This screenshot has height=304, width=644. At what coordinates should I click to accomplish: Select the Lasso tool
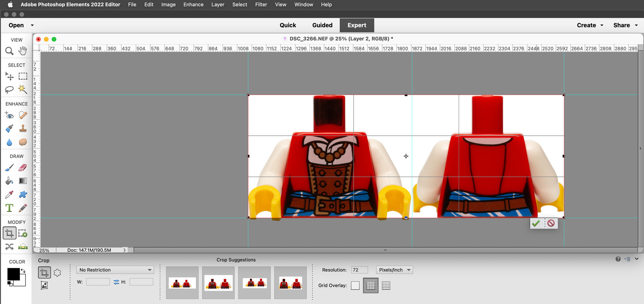pos(9,90)
